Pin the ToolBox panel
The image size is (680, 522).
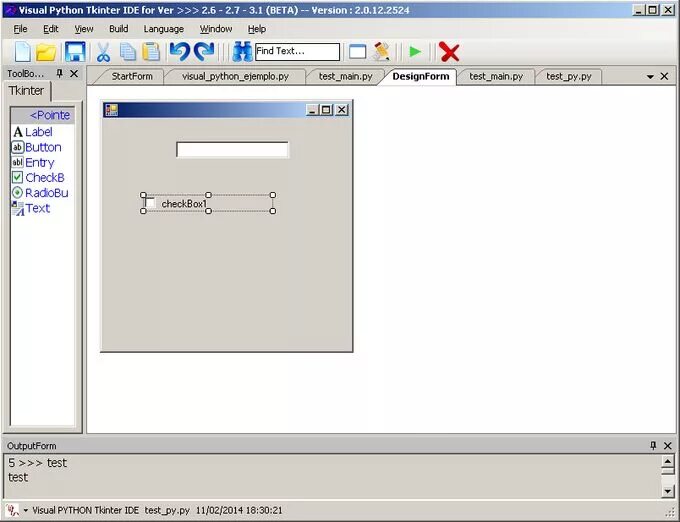point(59,74)
